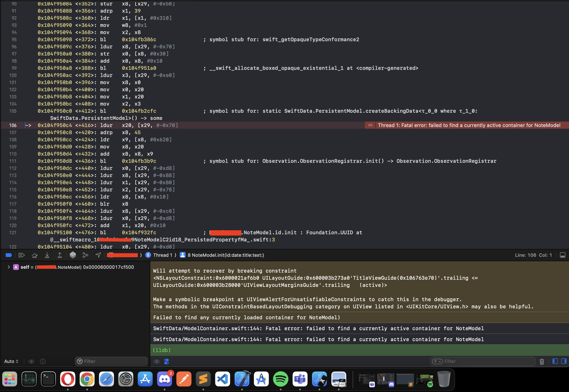Open Terminal from the Dock
Screen dimensions: 569x392
48,379
